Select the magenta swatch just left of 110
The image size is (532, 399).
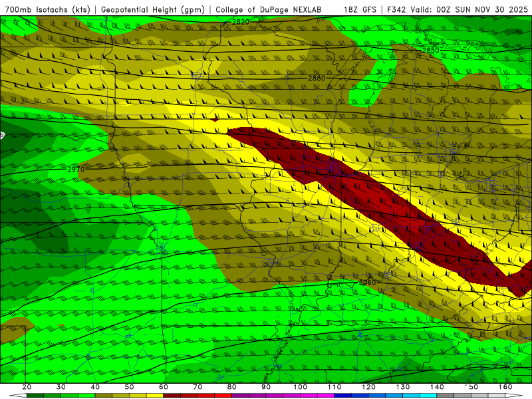pyautogui.click(x=326, y=396)
